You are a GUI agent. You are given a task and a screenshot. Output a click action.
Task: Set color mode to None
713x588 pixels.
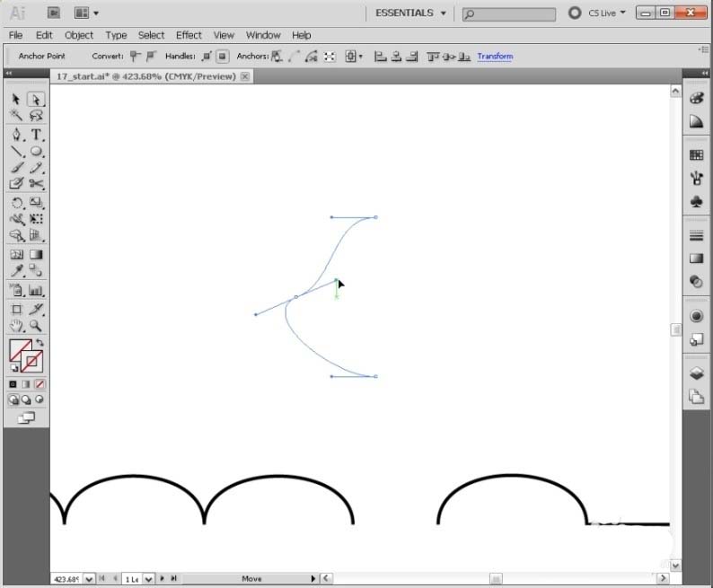[40, 384]
